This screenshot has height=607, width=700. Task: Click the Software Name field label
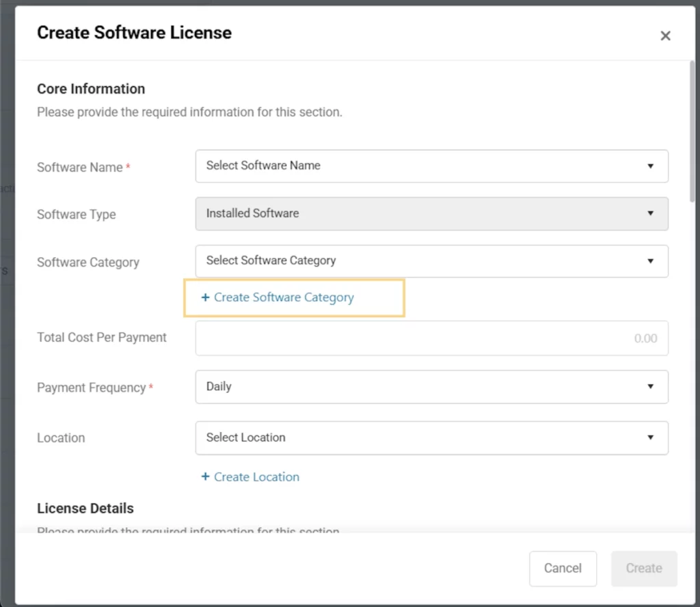pyautogui.click(x=80, y=167)
